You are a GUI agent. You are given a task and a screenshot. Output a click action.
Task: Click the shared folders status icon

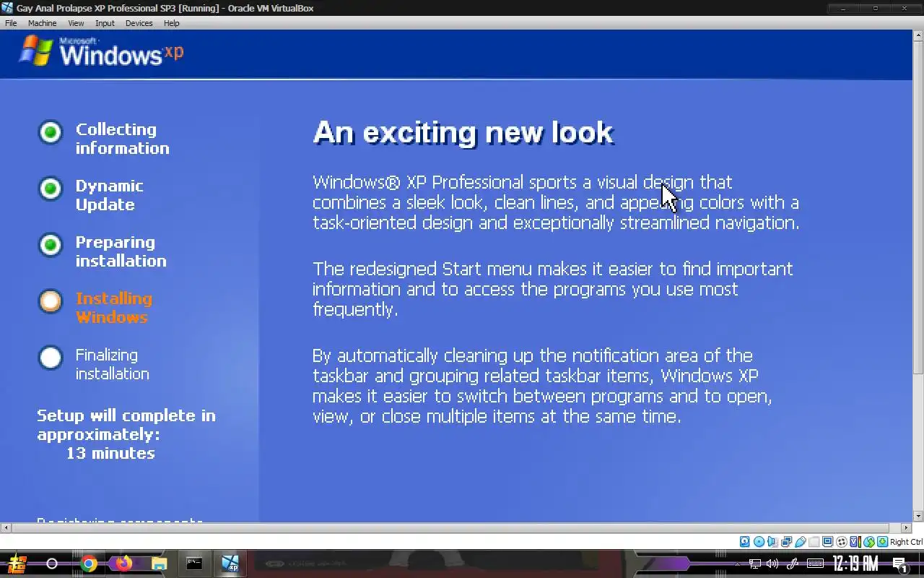814,542
